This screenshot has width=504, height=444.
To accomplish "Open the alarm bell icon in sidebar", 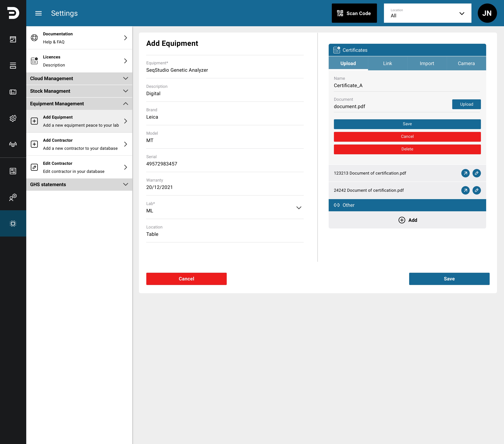I will pos(13,145).
